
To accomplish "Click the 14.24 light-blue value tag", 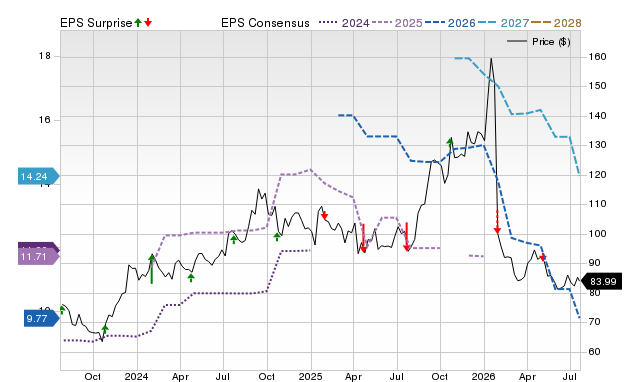I will pyautogui.click(x=38, y=176).
